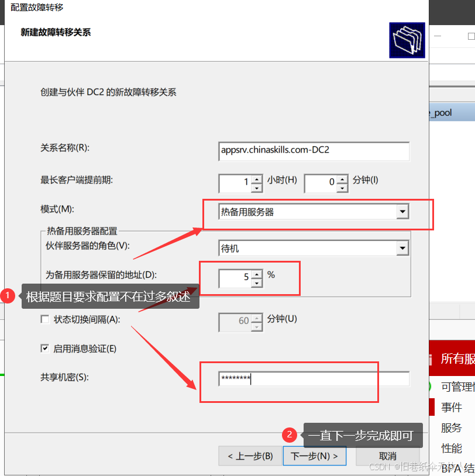Enable the 状态切换间隔 checkbox
The image size is (475, 476).
(44, 319)
